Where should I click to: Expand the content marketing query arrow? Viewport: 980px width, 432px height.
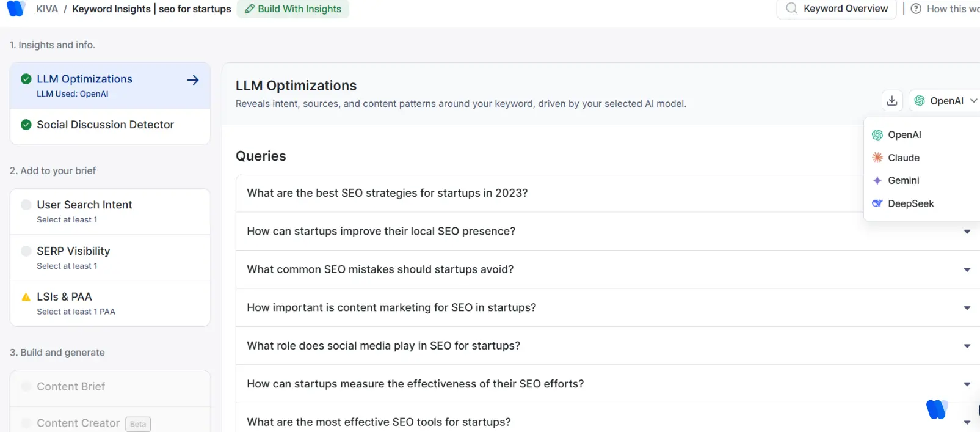click(967, 308)
